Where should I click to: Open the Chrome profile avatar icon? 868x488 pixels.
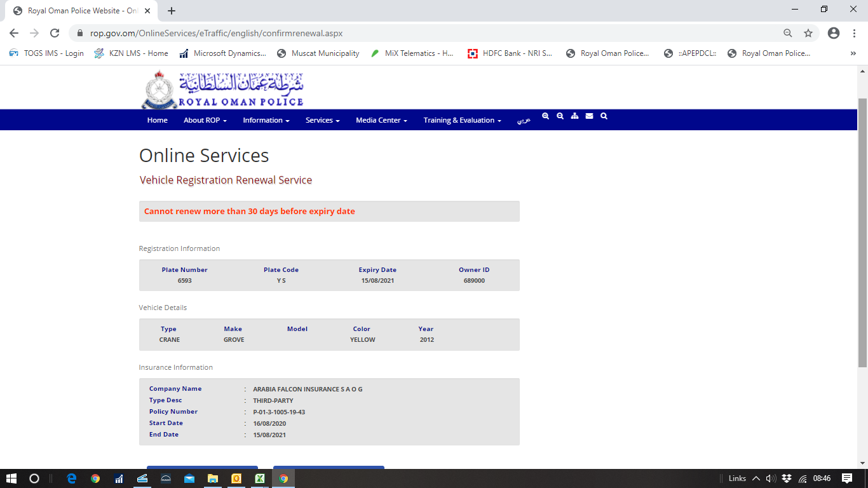[x=834, y=33]
